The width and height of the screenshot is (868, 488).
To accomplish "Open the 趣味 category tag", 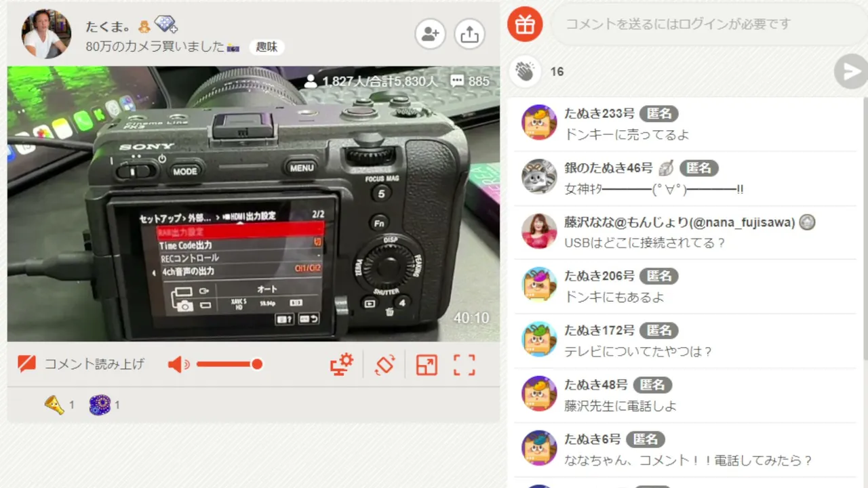I will click(x=267, y=47).
